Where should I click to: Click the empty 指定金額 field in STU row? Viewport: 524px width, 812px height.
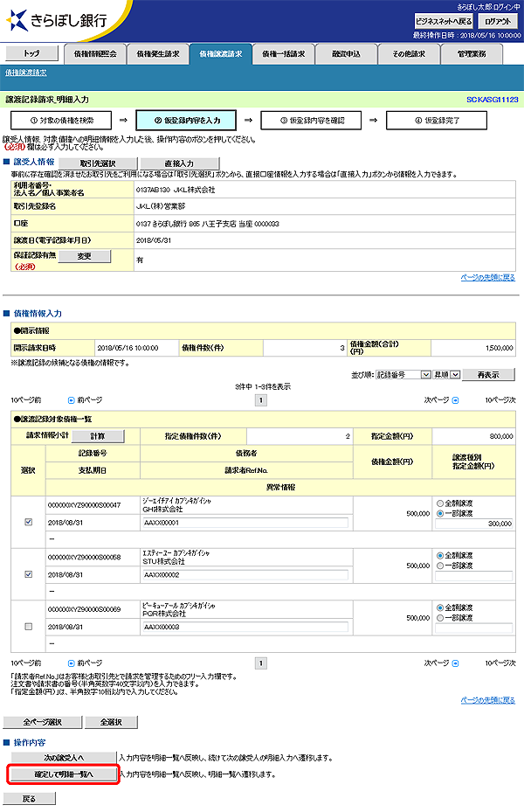click(474, 576)
